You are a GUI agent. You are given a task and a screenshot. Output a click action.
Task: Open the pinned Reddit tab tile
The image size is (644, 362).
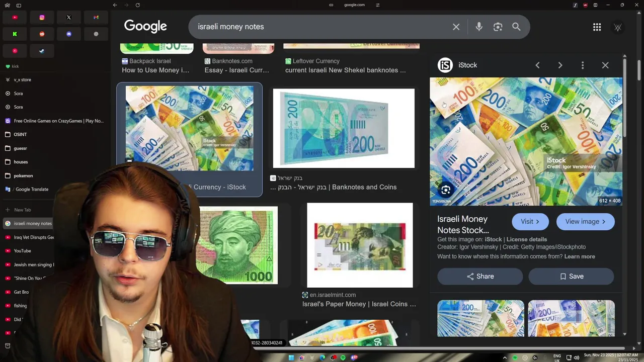point(42,34)
